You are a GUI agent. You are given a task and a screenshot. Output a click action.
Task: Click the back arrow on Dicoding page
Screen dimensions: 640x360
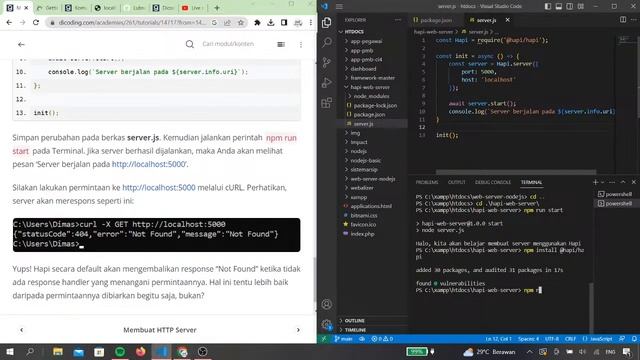point(21,44)
